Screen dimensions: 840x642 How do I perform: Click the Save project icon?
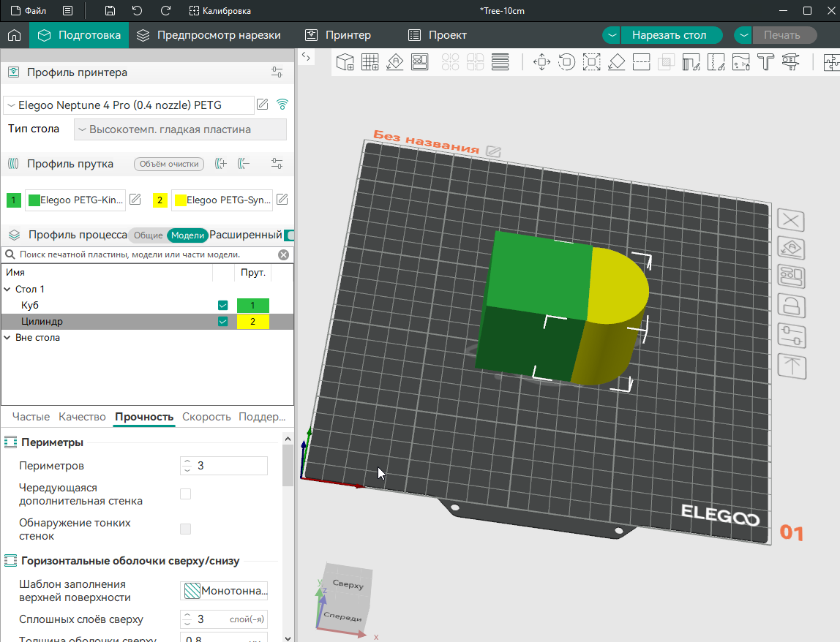[x=110, y=11]
